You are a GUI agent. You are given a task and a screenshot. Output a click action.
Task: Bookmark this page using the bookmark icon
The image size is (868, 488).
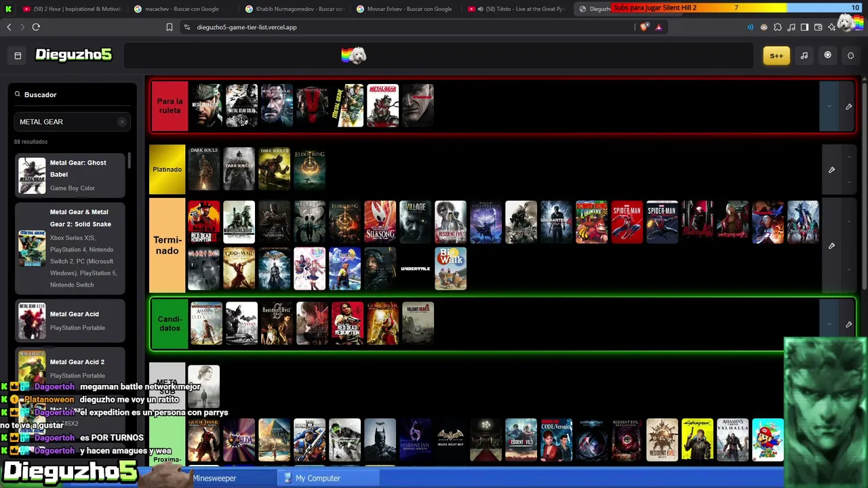pos(170,27)
